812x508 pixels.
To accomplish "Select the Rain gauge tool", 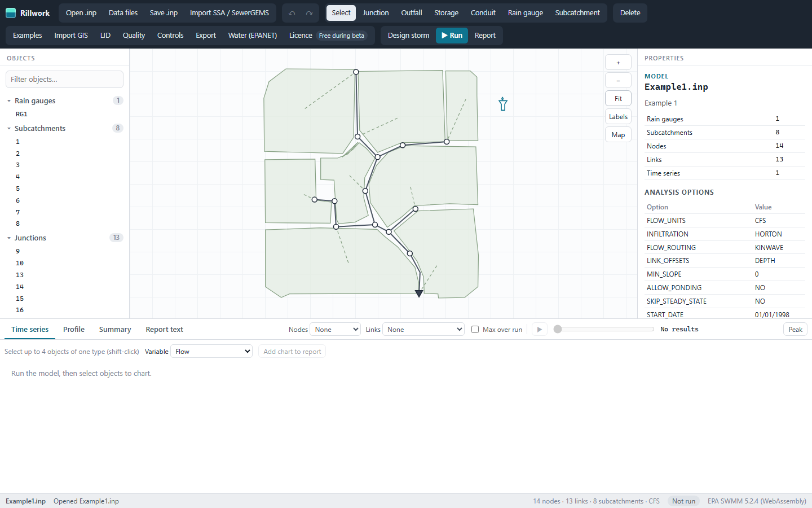I will (x=526, y=13).
